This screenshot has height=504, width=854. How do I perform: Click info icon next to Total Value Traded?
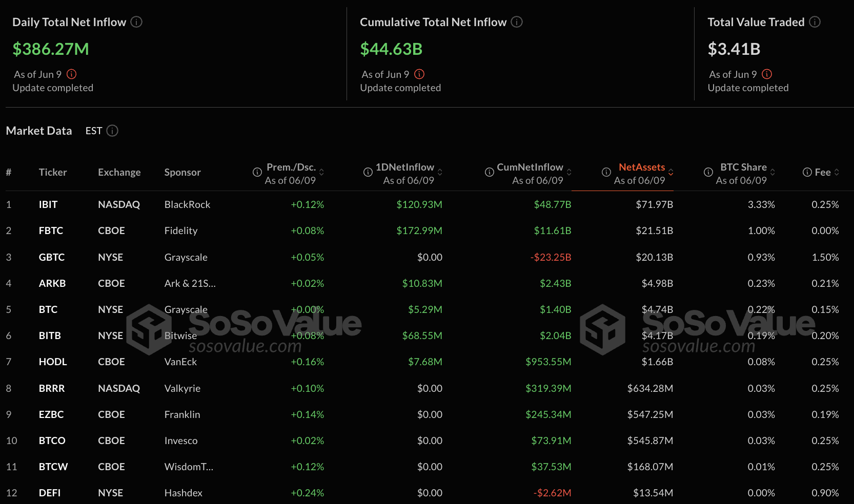pos(815,22)
